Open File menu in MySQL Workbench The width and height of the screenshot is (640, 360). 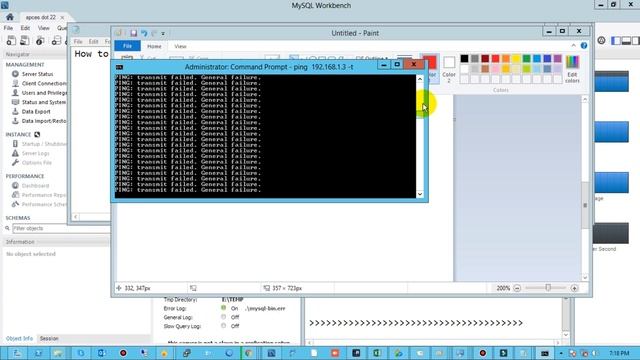[8, 28]
